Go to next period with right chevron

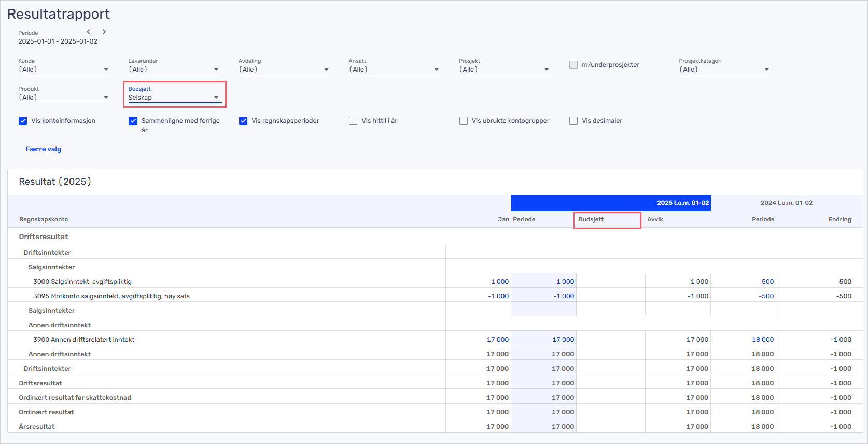click(x=104, y=32)
